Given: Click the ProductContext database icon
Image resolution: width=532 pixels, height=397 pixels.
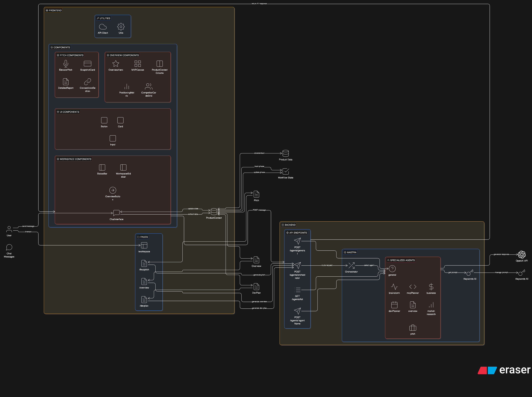Looking at the screenshot, I should point(214,212).
